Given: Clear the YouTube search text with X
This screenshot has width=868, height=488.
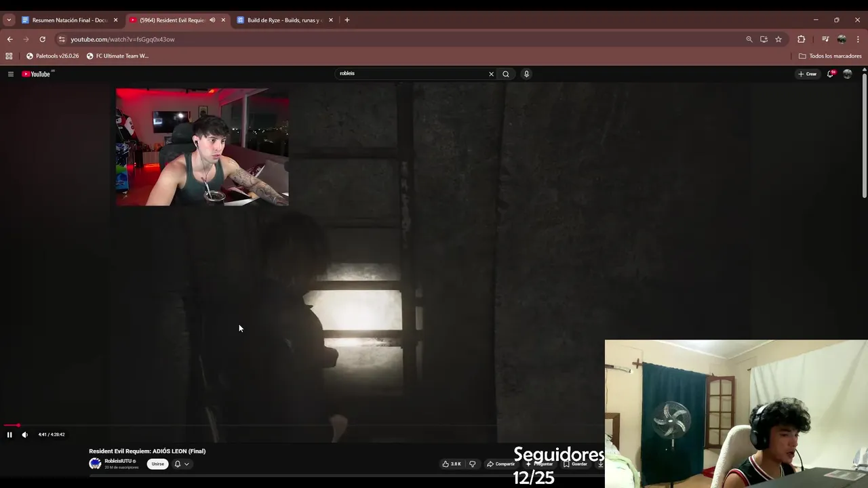Looking at the screenshot, I should 492,74.
